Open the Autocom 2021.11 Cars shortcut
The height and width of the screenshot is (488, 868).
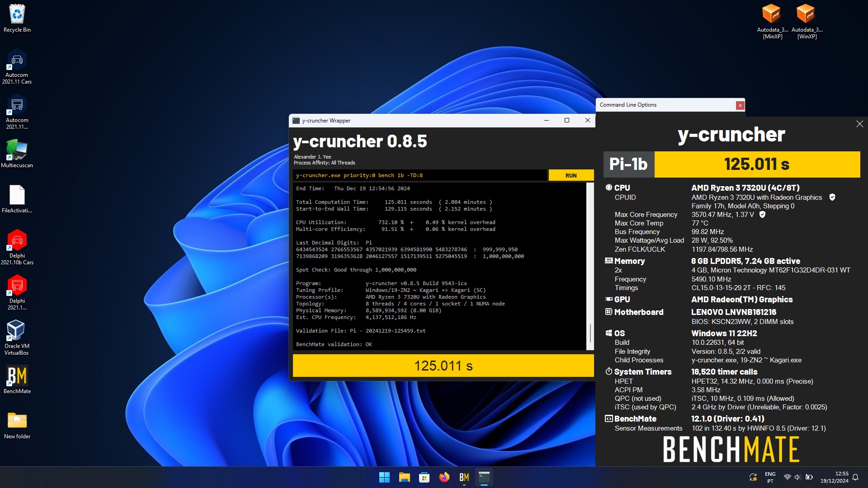(x=17, y=66)
